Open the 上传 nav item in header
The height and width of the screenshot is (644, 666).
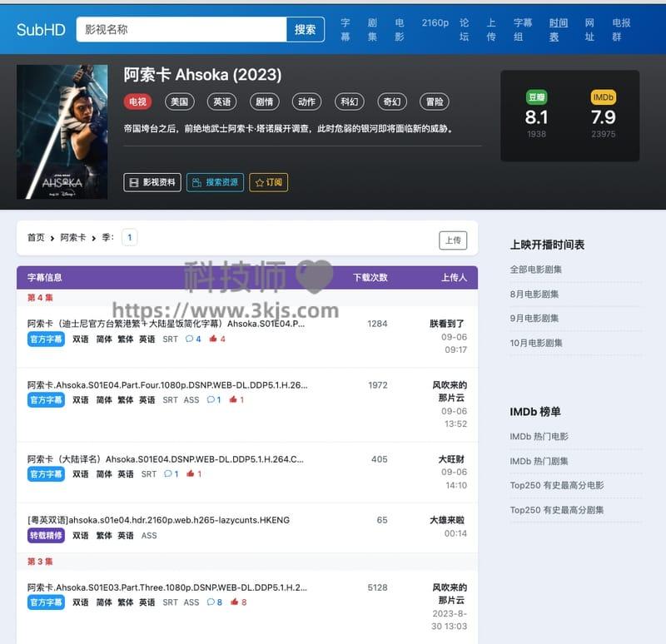[x=491, y=30]
